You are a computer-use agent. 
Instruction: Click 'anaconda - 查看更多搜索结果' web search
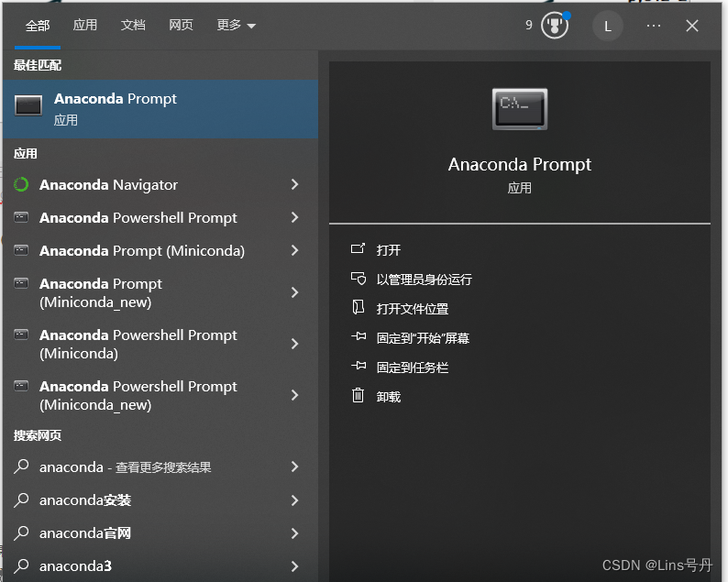pos(160,467)
